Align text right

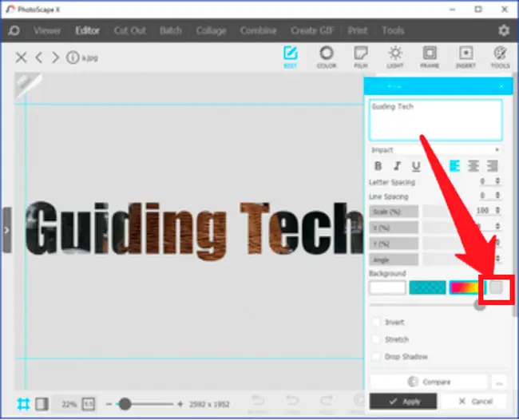click(492, 166)
